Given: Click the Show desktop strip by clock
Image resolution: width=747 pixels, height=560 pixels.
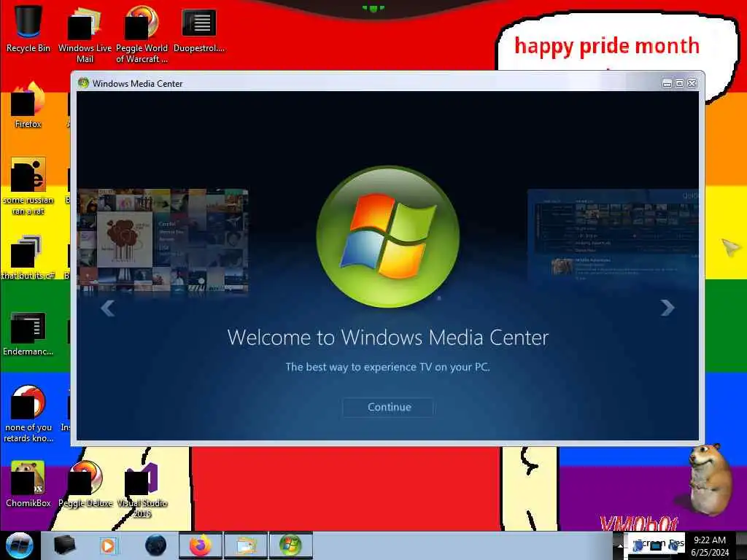Looking at the screenshot, I should point(741,546).
